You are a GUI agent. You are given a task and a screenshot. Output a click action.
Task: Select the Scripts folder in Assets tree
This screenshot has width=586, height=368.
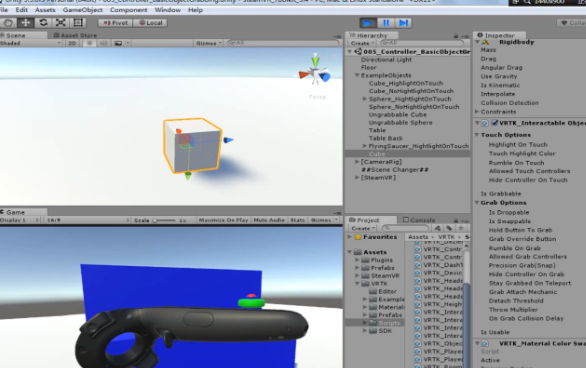pos(389,323)
